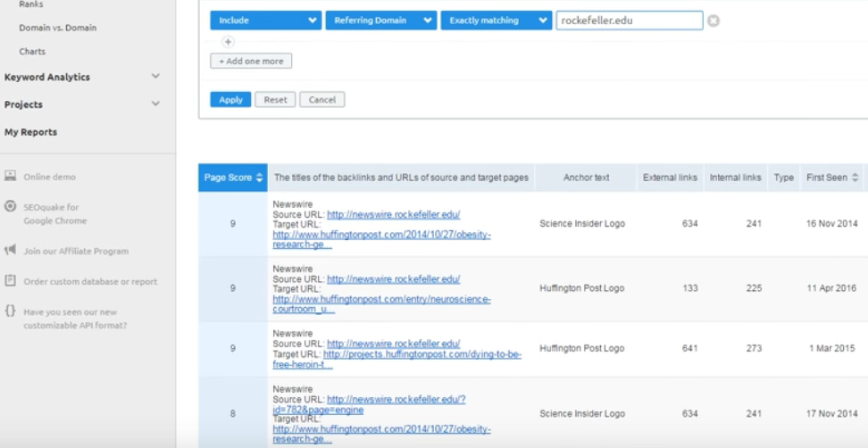Click the Affiliate Program megaphone icon
The width and height of the screenshot is (868, 448).
click(10, 251)
